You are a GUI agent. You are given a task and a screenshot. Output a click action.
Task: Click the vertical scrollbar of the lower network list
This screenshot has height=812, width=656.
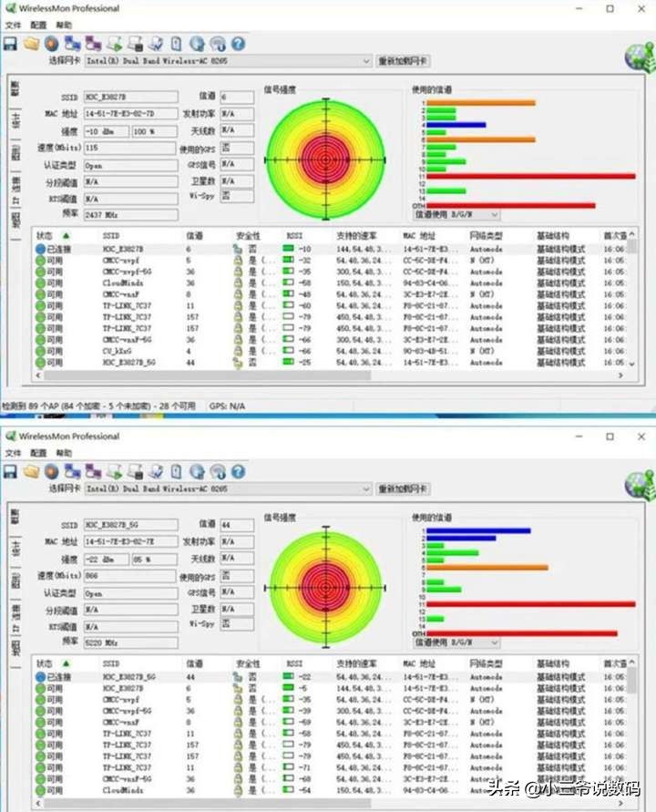point(631,681)
